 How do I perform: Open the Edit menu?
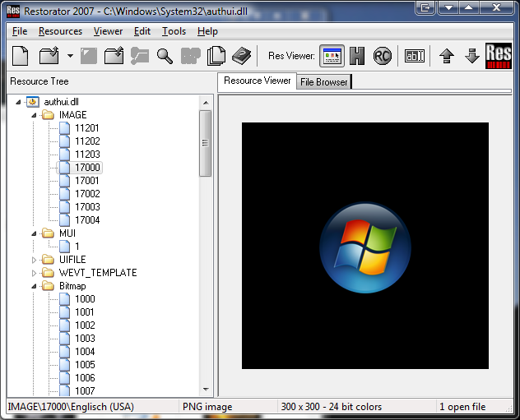pyautogui.click(x=142, y=31)
